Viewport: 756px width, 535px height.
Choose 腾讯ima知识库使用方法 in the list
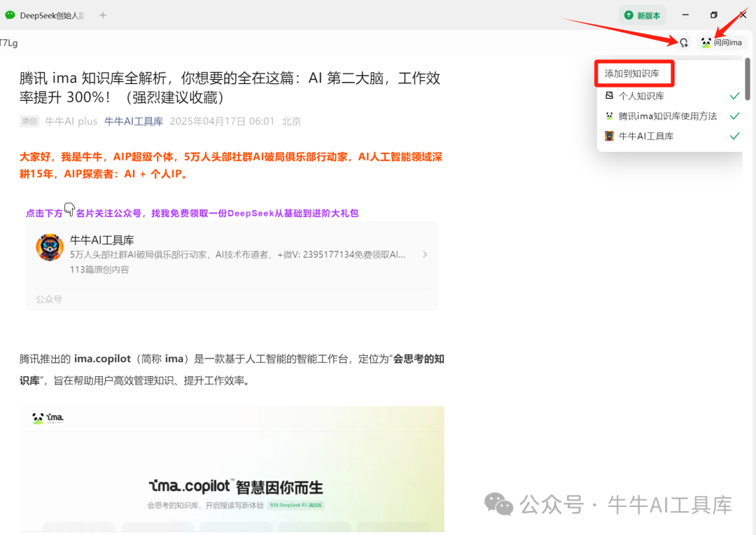671,116
